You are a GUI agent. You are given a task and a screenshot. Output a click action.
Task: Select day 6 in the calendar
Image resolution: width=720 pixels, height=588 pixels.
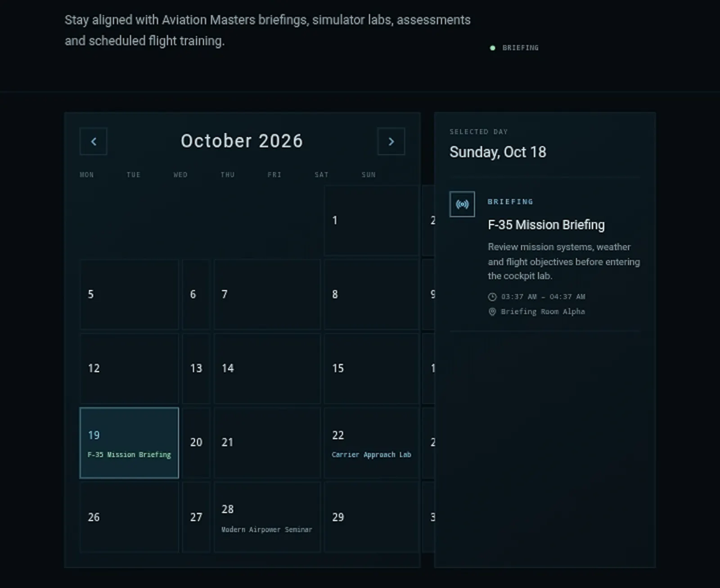196,294
